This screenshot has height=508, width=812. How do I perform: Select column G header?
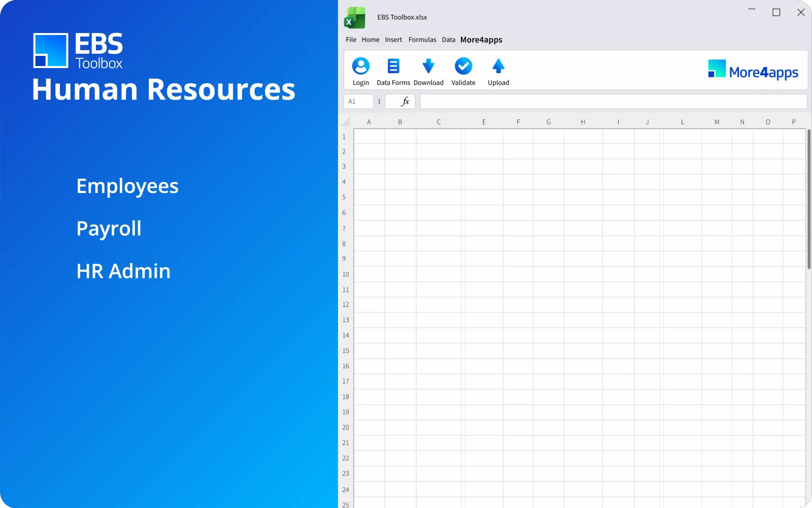tap(549, 122)
